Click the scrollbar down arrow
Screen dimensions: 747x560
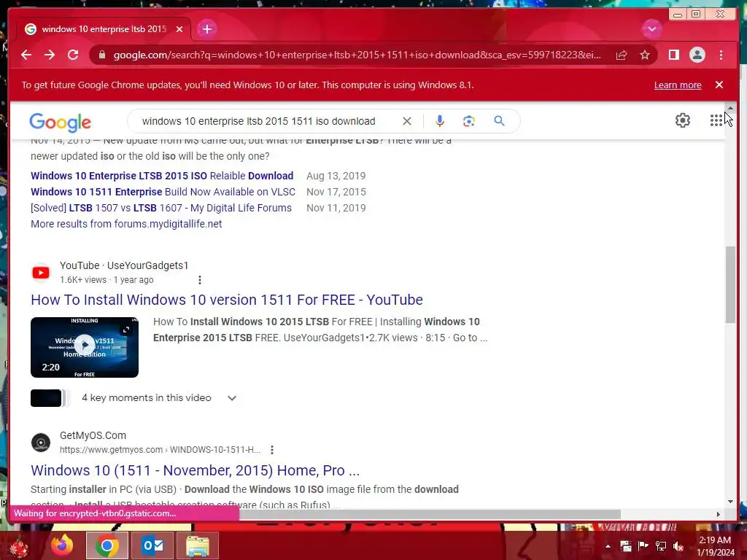coord(730,502)
